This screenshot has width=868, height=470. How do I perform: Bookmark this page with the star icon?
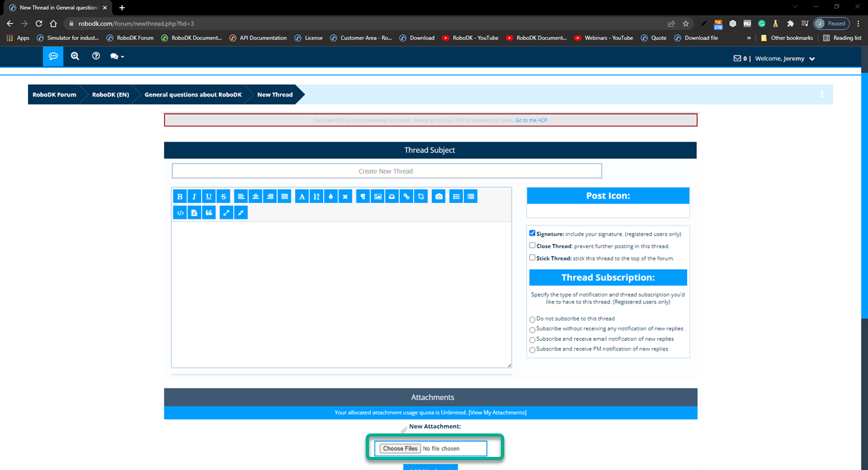point(686,23)
